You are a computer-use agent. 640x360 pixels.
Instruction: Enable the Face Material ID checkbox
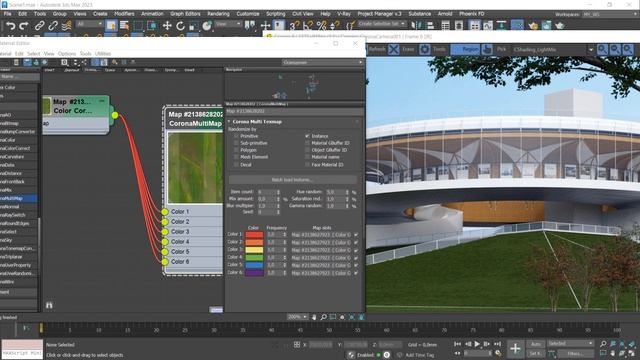pyautogui.click(x=307, y=164)
